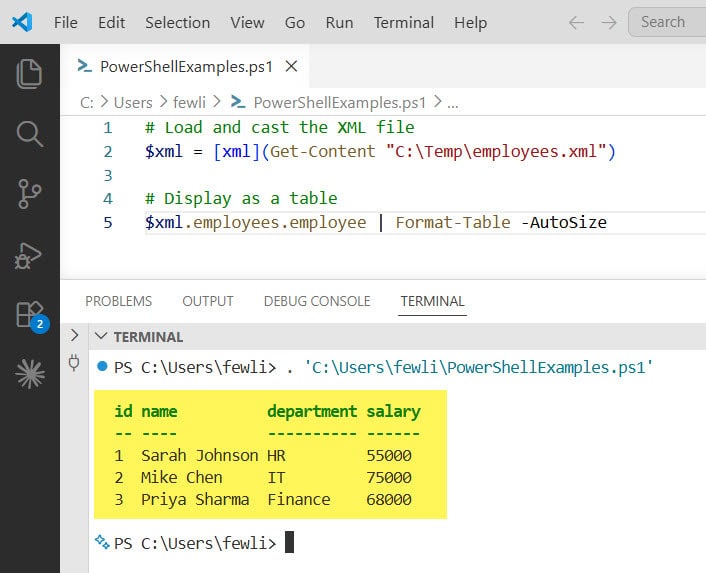The width and height of the screenshot is (706, 573).
Task: Click the terminal cursor at the prompt
Action: [290, 542]
